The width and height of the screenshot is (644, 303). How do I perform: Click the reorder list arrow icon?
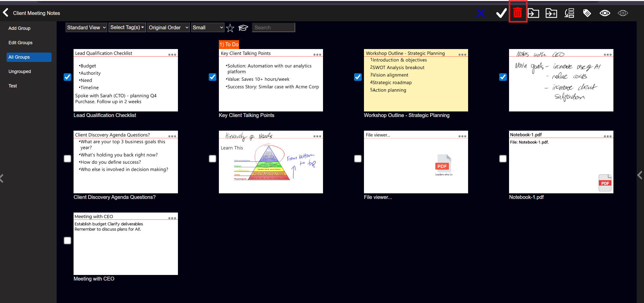[x=569, y=13]
